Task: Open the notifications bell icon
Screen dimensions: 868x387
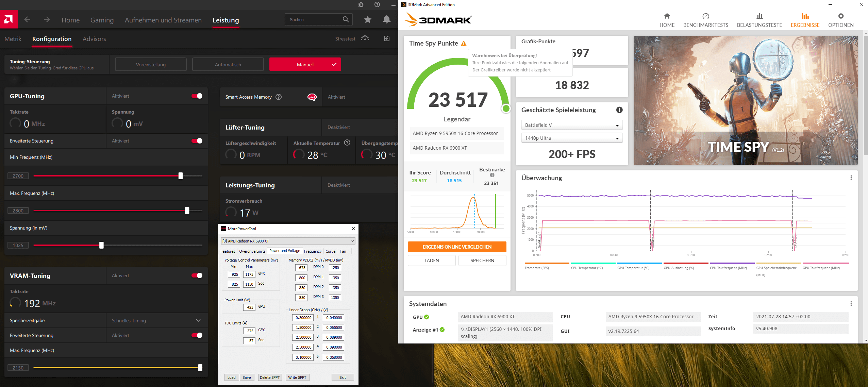Action: pos(386,19)
